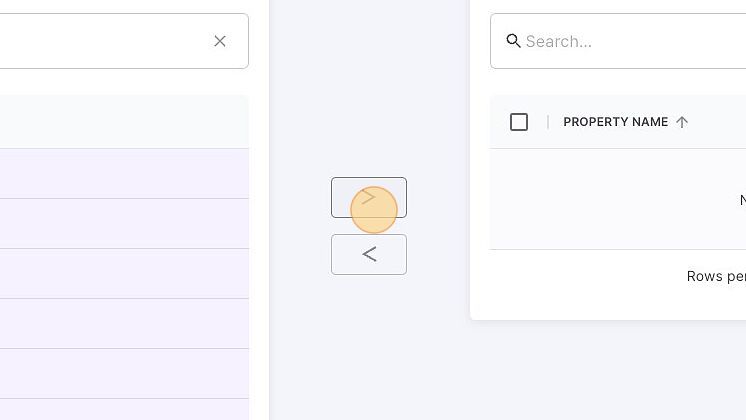Sort by the PROPERTY NAME column header
The image size is (746, 420).
point(615,122)
